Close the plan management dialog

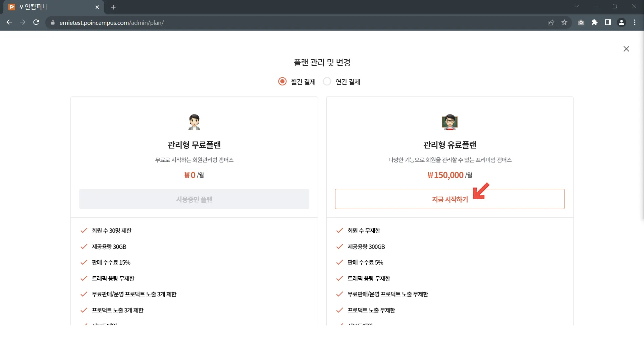point(626,49)
